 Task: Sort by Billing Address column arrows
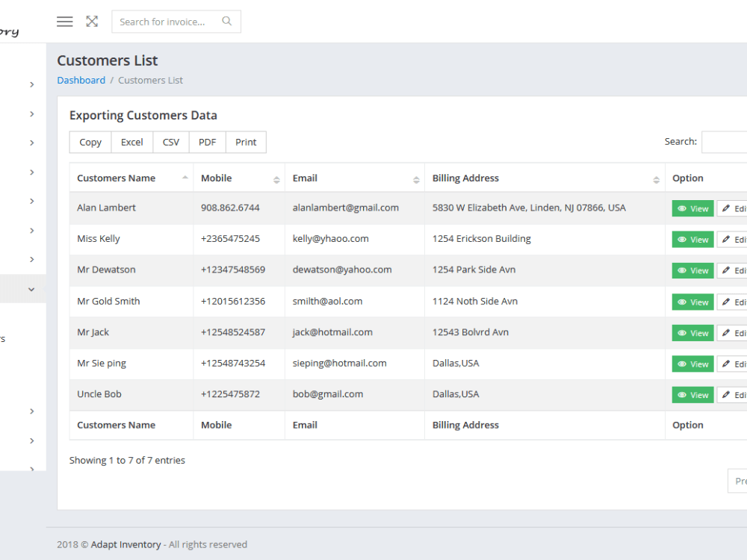click(656, 179)
